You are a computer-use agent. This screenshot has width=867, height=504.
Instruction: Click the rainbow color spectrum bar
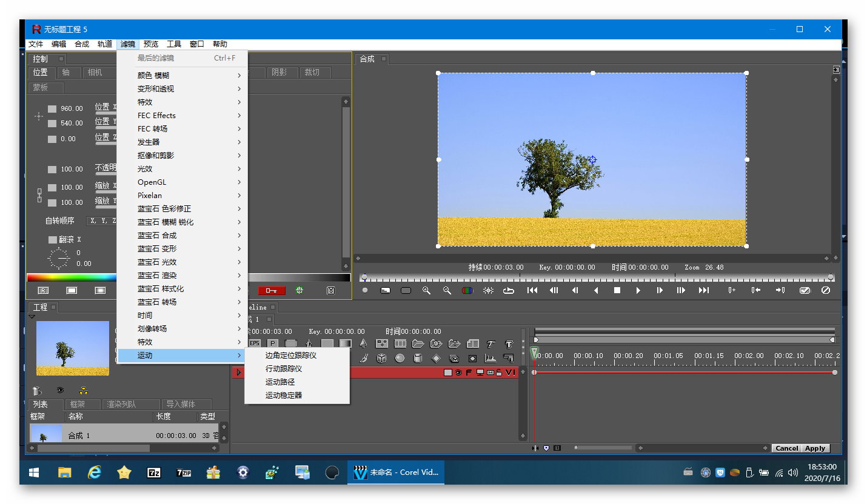72,278
